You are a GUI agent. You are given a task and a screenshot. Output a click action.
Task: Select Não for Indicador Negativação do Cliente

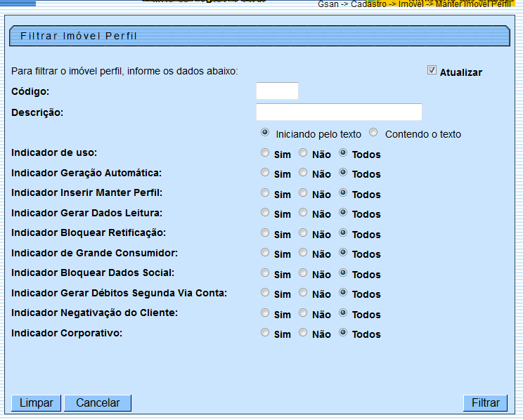tap(303, 313)
